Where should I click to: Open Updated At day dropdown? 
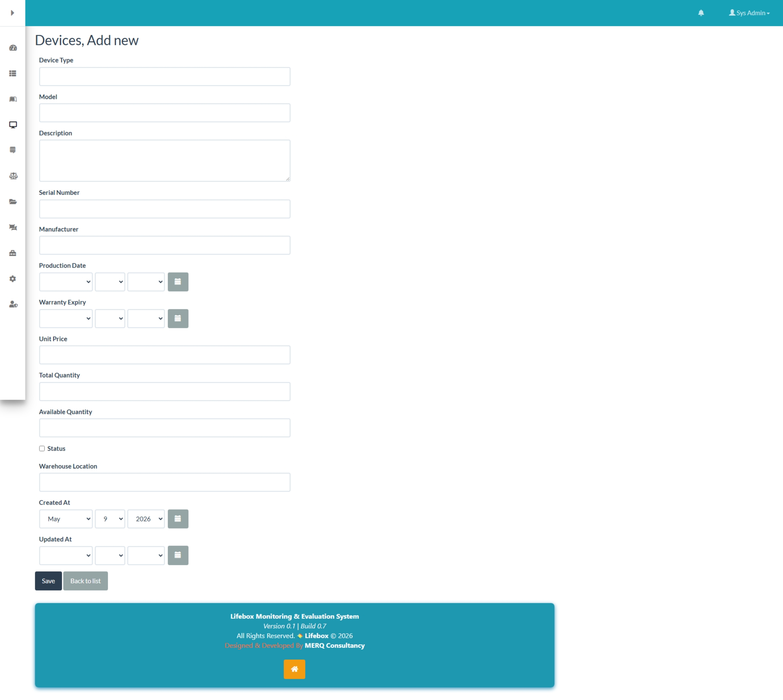click(110, 555)
